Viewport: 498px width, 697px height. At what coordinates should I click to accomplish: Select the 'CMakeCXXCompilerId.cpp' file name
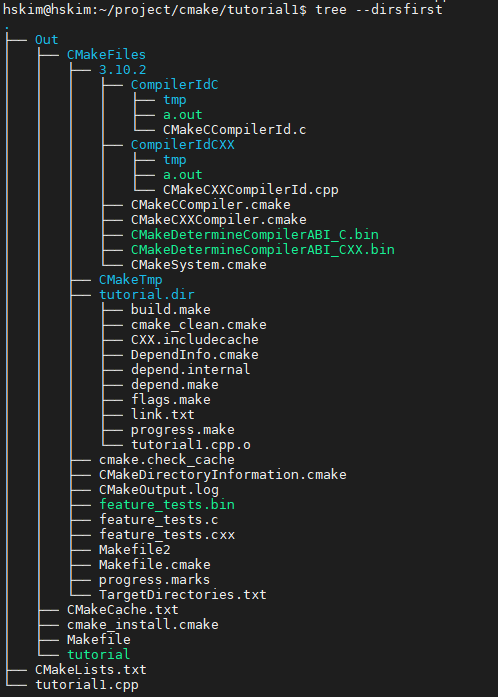(x=251, y=190)
